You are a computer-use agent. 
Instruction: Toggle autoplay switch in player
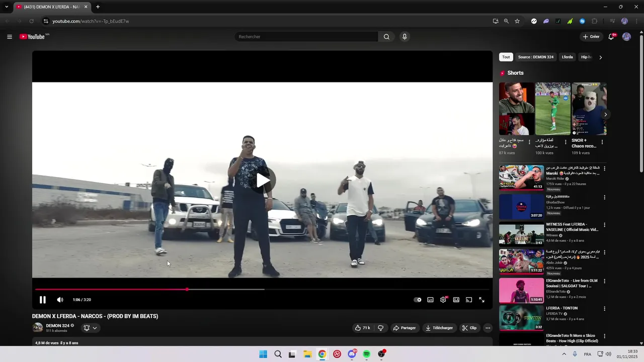click(x=418, y=300)
